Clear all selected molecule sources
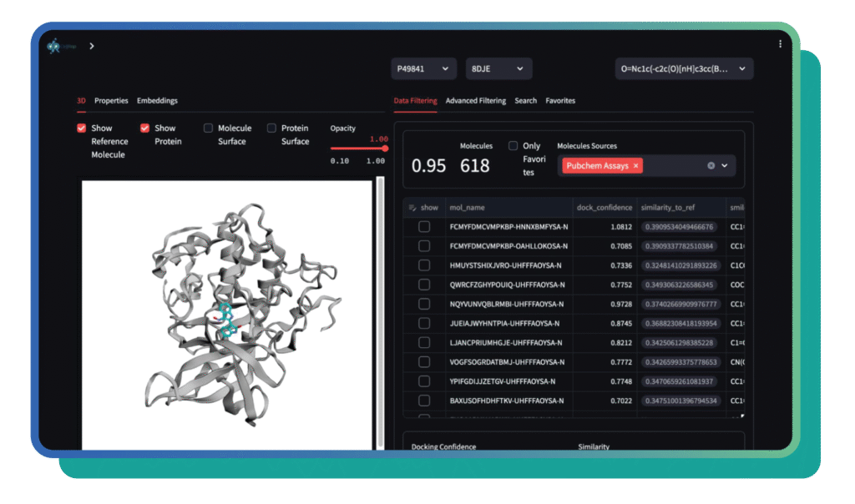 click(x=711, y=166)
